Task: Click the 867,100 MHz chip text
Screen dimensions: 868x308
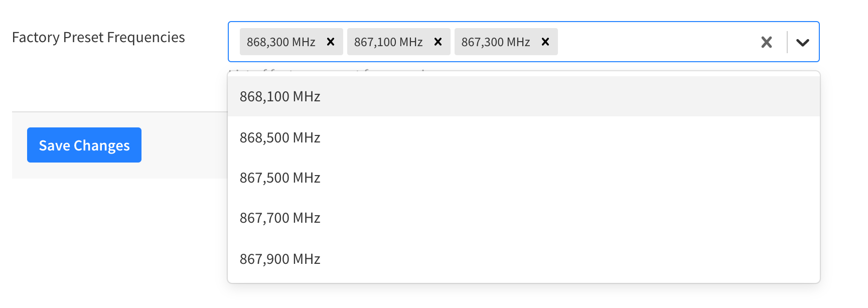Action: [x=389, y=42]
